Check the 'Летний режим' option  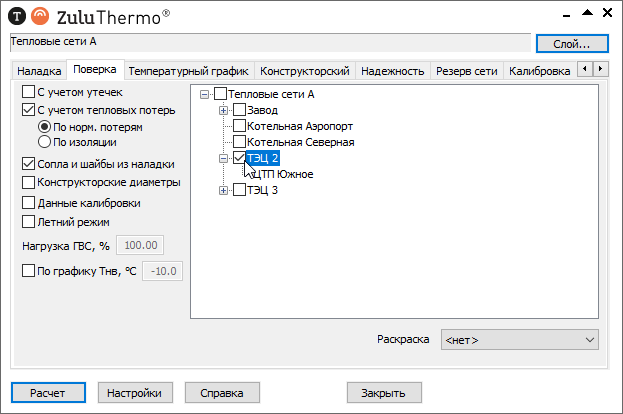28,222
